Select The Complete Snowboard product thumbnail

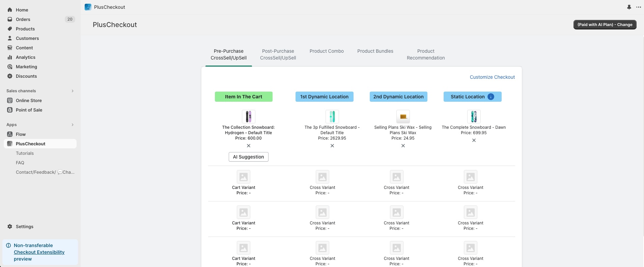click(x=474, y=117)
